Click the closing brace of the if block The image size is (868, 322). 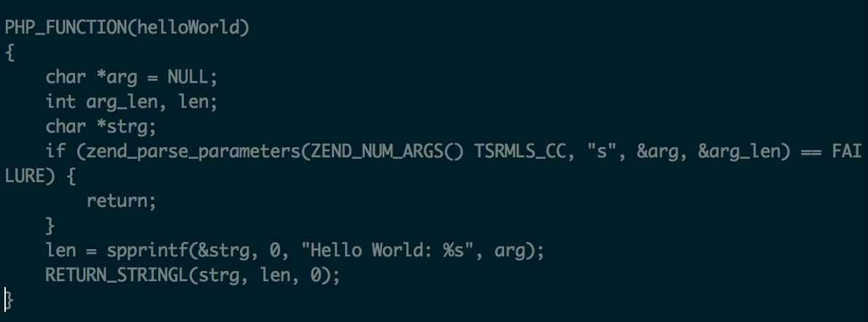(50, 226)
